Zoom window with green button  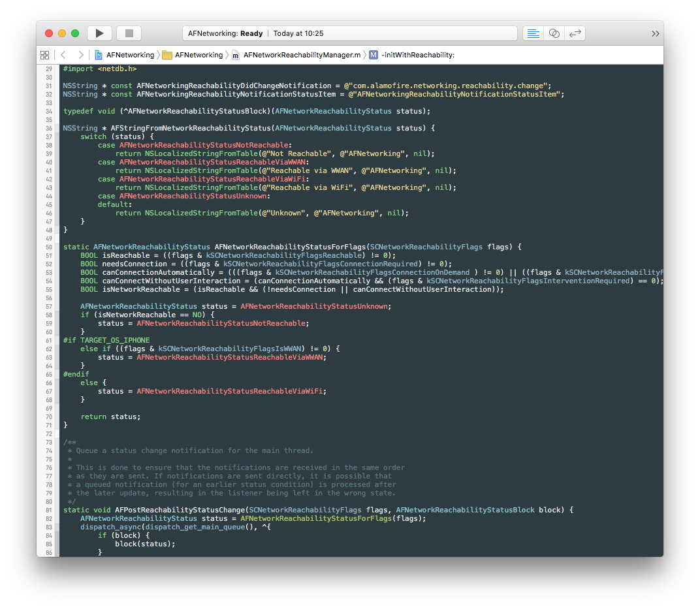click(75, 33)
